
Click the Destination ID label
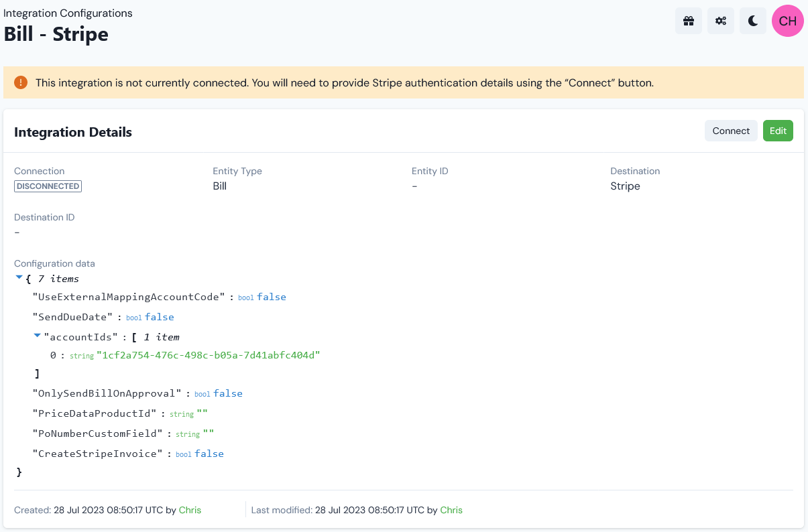point(44,217)
